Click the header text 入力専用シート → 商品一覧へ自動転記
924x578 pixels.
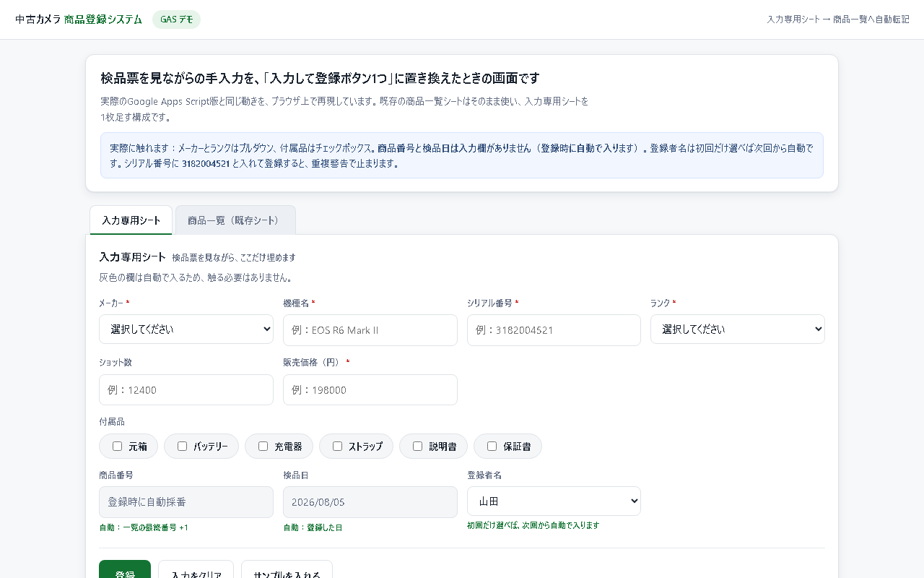[x=838, y=20]
